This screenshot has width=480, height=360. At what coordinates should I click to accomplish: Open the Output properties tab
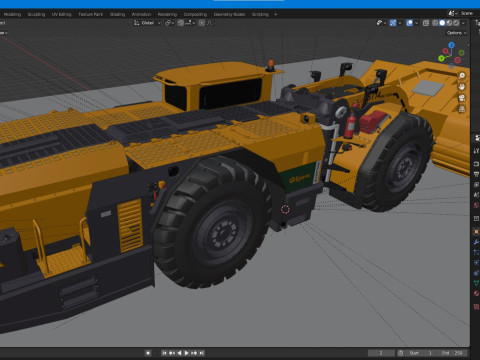(x=476, y=174)
